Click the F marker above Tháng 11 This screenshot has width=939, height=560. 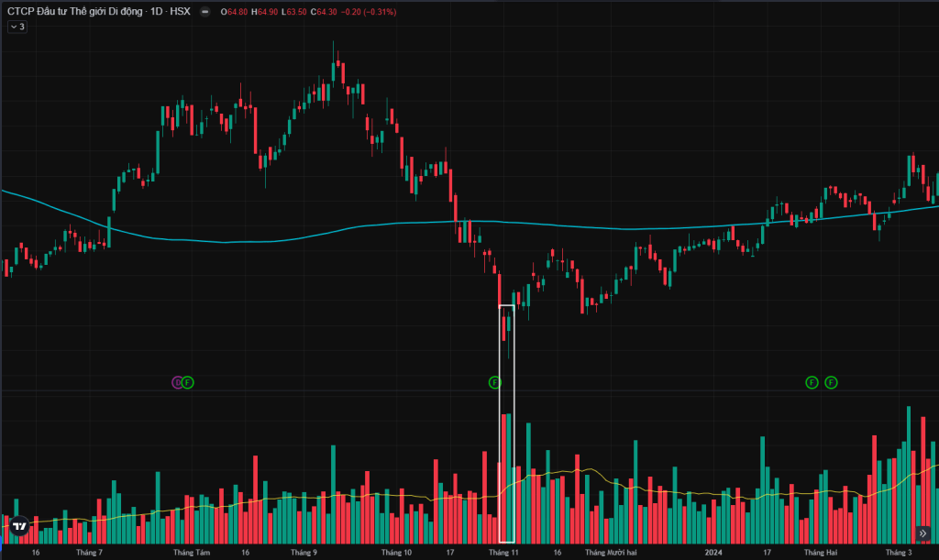pos(495,381)
